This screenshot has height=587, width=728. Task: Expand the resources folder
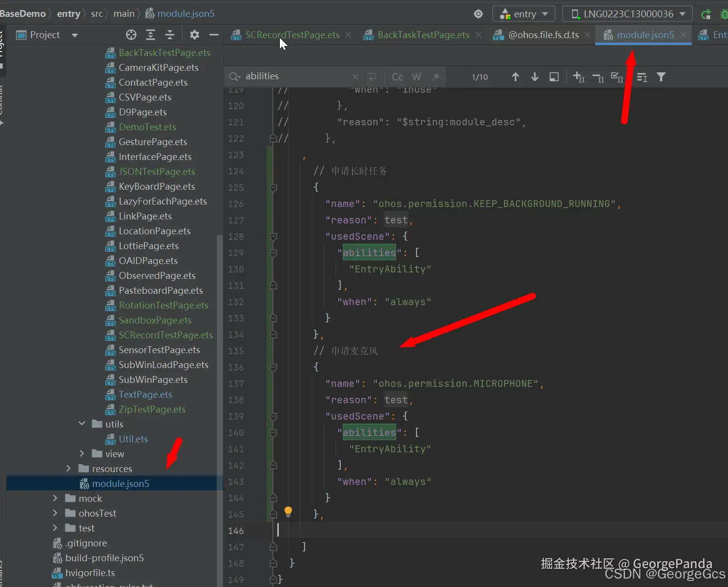[x=69, y=469]
